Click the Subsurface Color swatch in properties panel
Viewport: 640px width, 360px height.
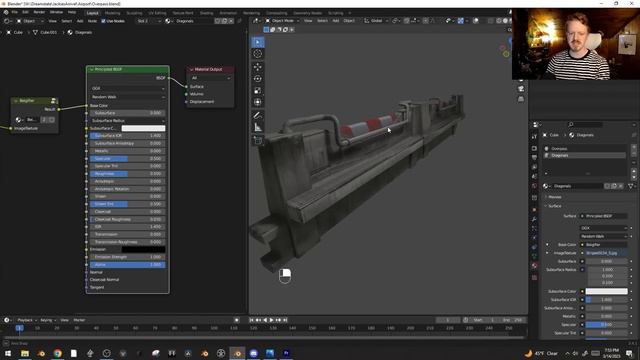click(x=607, y=291)
